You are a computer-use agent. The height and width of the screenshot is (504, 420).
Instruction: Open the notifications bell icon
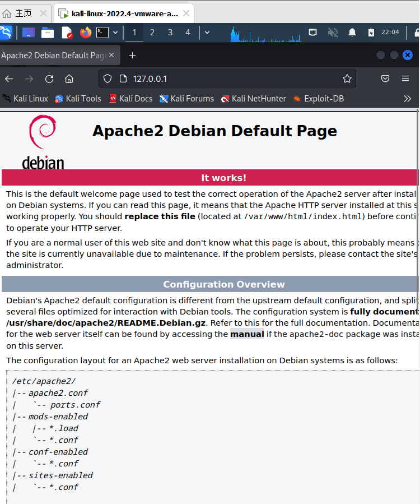point(352,32)
